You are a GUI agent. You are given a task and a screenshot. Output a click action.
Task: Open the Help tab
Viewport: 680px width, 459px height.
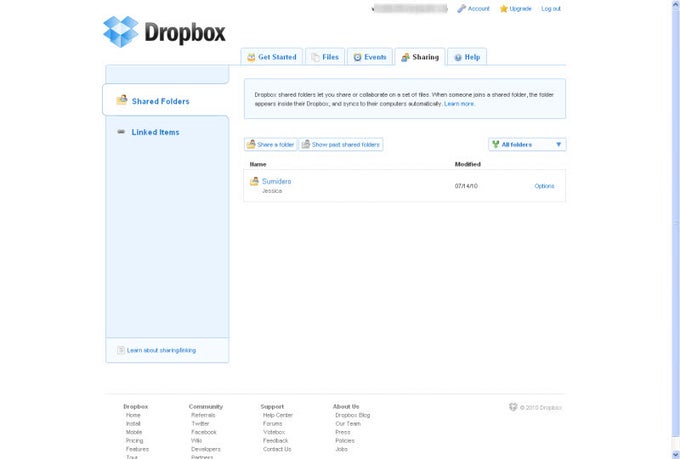[467, 57]
